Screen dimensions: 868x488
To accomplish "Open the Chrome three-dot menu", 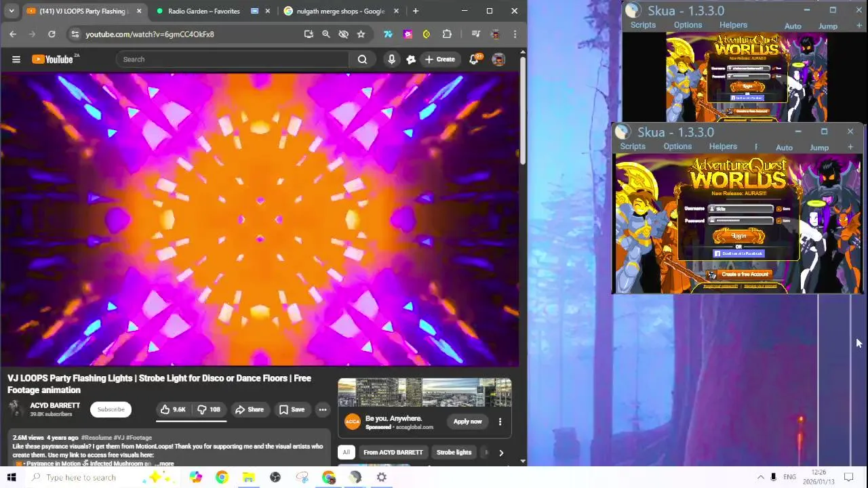I will tap(515, 34).
